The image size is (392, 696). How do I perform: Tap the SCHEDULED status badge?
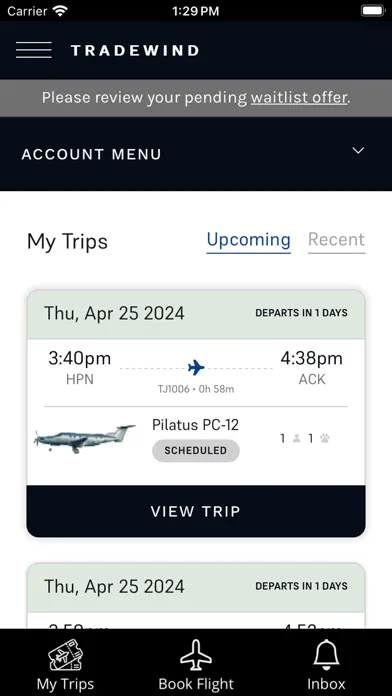point(196,451)
